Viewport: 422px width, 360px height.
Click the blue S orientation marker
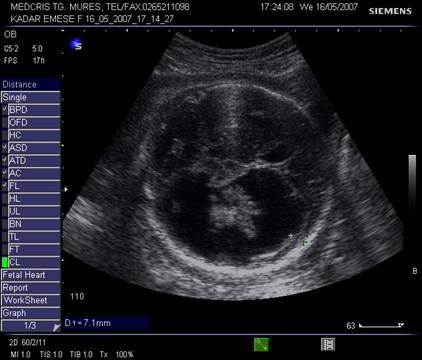click(76, 44)
